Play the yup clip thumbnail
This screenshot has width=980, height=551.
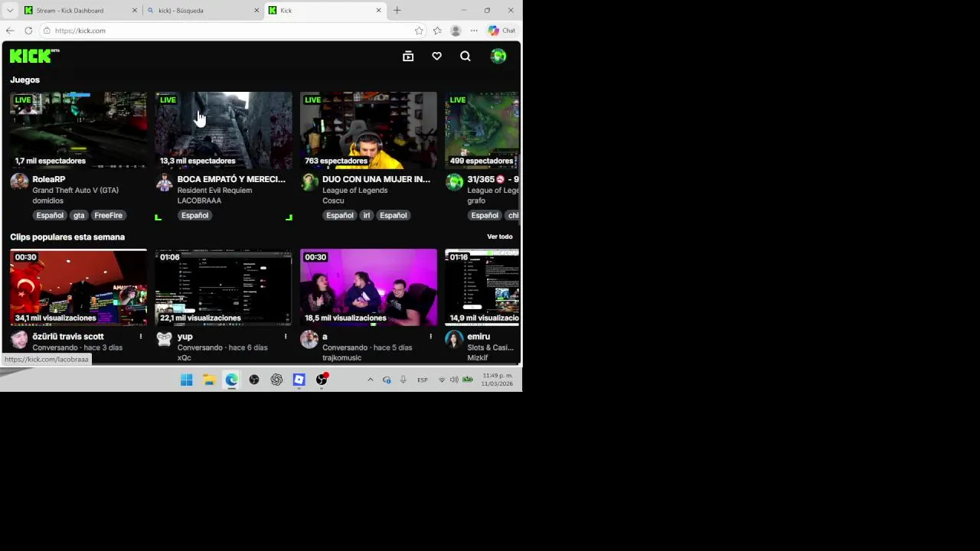(224, 287)
